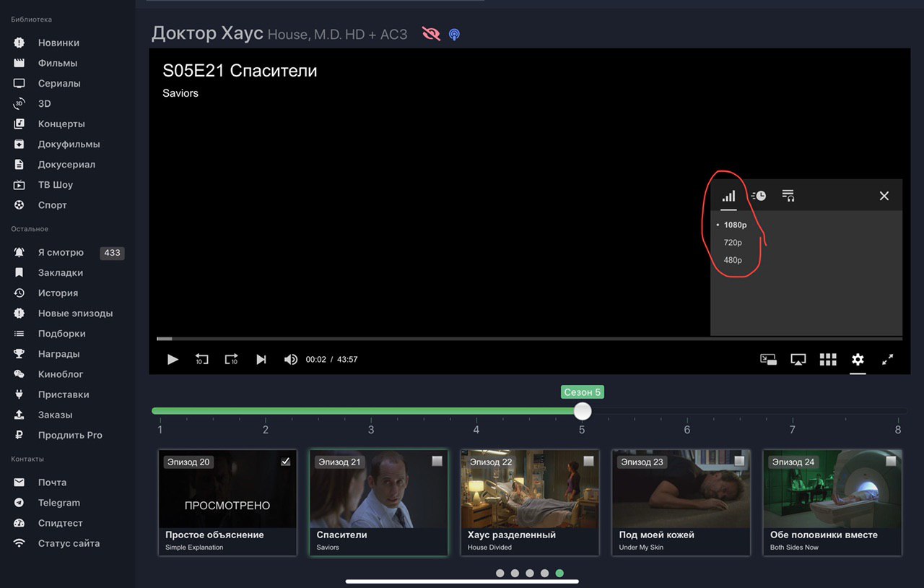Image resolution: width=924 pixels, height=588 pixels.
Task: Play the video
Action: point(173,359)
